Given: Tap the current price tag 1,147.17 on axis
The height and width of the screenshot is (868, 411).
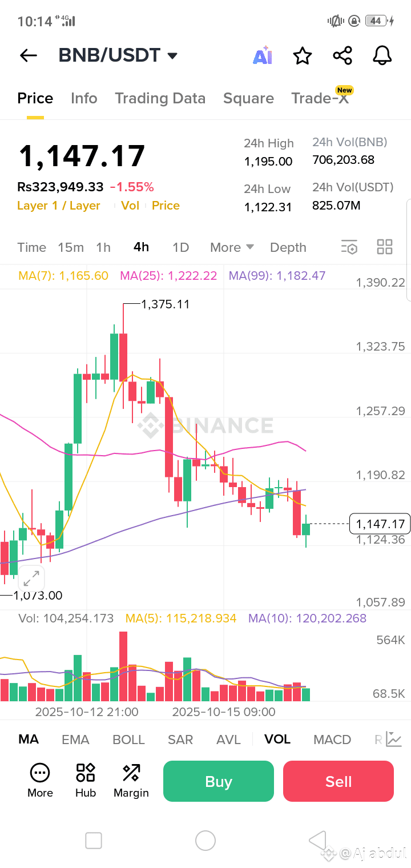Looking at the screenshot, I should (x=380, y=524).
